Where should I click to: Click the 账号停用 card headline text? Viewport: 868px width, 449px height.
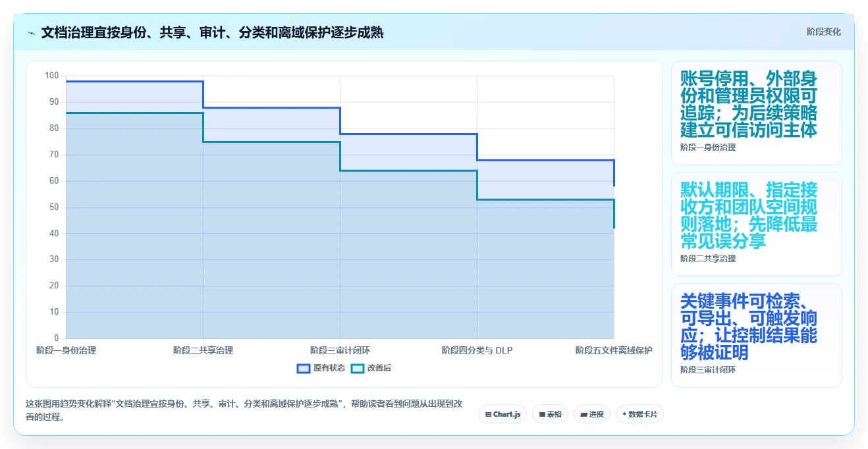[x=749, y=104]
